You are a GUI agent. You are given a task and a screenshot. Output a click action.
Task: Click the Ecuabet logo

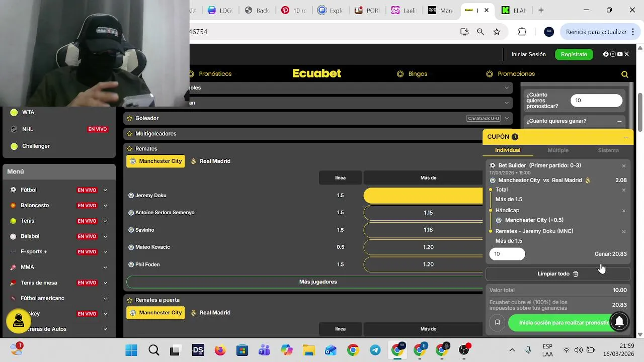pyautogui.click(x=317, y=73)
